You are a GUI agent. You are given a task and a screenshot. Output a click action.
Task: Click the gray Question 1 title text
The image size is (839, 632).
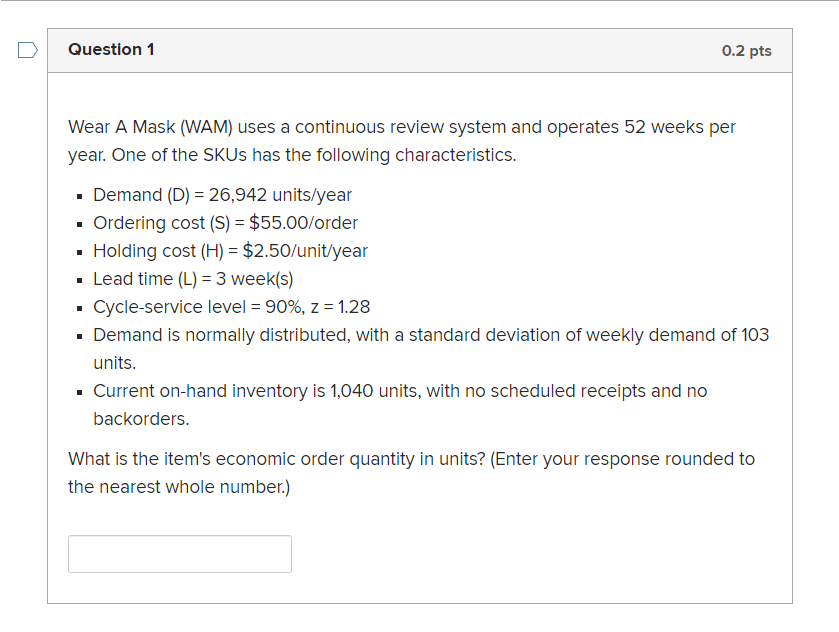112,49
